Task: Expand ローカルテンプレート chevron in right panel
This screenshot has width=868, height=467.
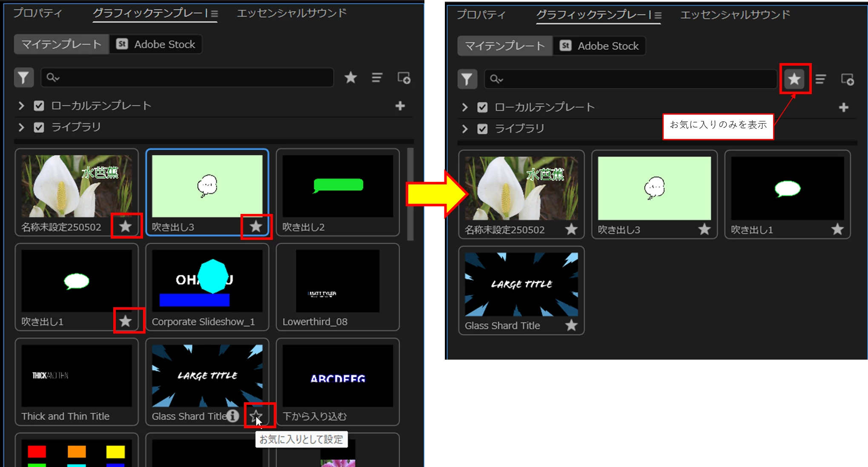Action: (465, 107)
